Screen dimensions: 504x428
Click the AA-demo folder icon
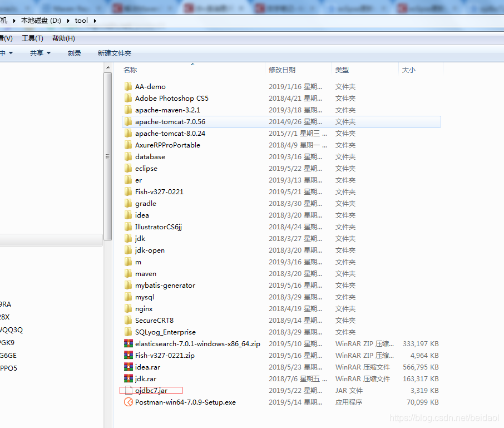(x=128, y=86)
